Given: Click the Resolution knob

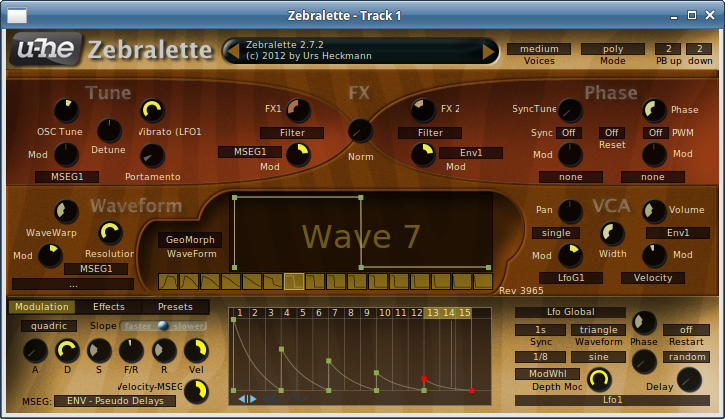Looking at the screenshot, I should coord(110,233).
